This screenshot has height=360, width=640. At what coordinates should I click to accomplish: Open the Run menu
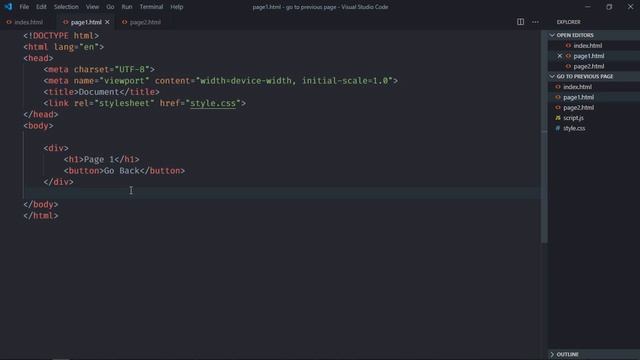(127, 7)
